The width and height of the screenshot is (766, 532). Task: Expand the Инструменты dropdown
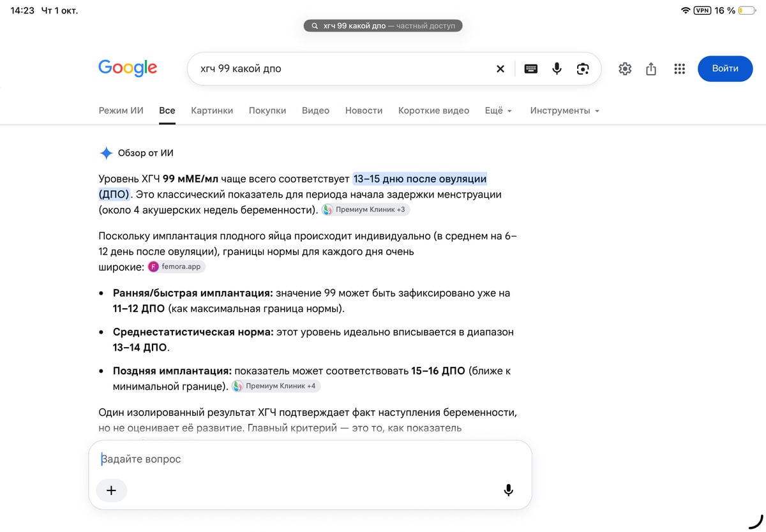click(x=565, y=110)
